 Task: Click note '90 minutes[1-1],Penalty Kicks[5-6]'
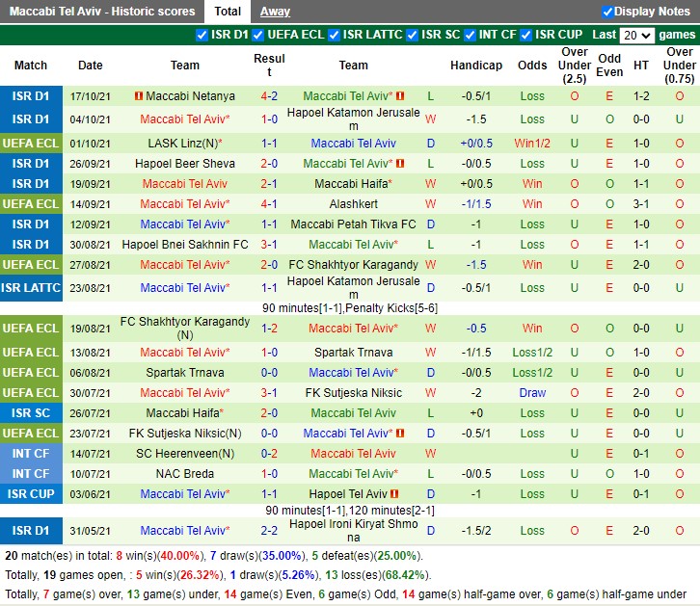click(x=350, y=308)
